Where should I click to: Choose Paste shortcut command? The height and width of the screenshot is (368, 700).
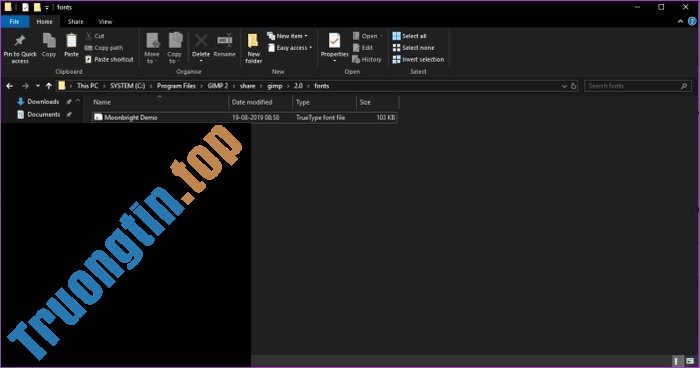point(109,59)
